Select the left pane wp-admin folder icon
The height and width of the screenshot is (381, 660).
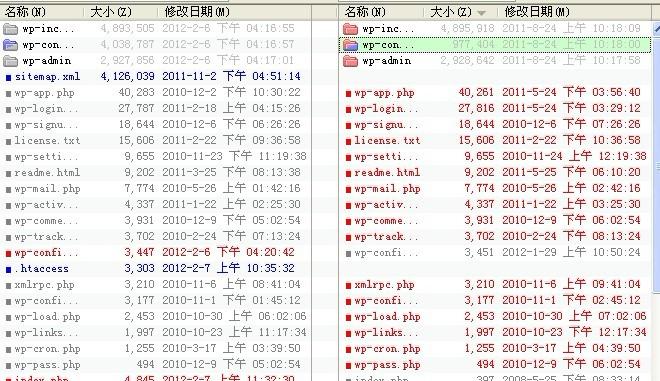tap(10, 61)
